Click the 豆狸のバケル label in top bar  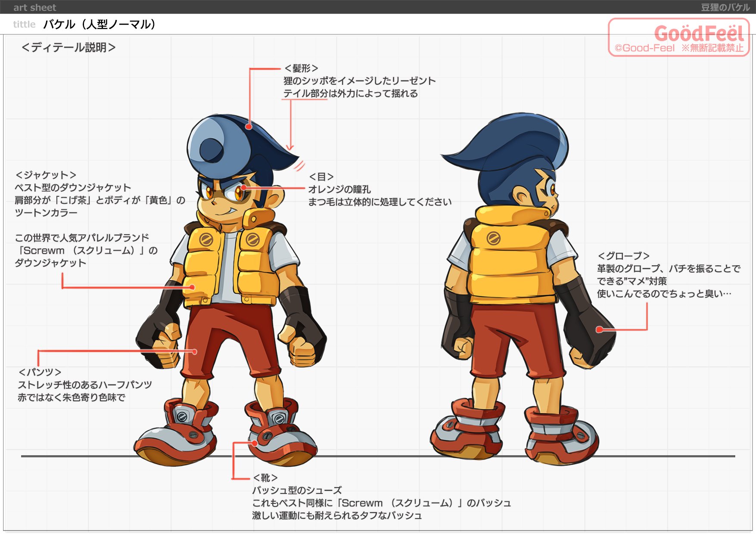point(725,7)
